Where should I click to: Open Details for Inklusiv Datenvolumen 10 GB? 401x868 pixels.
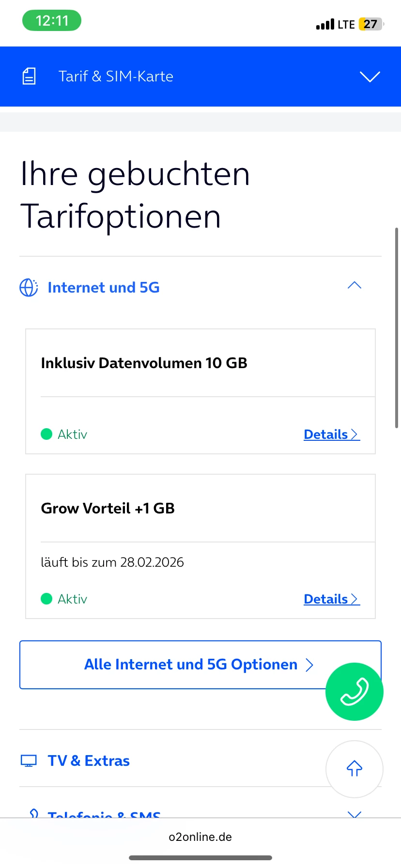pos(331,434)
